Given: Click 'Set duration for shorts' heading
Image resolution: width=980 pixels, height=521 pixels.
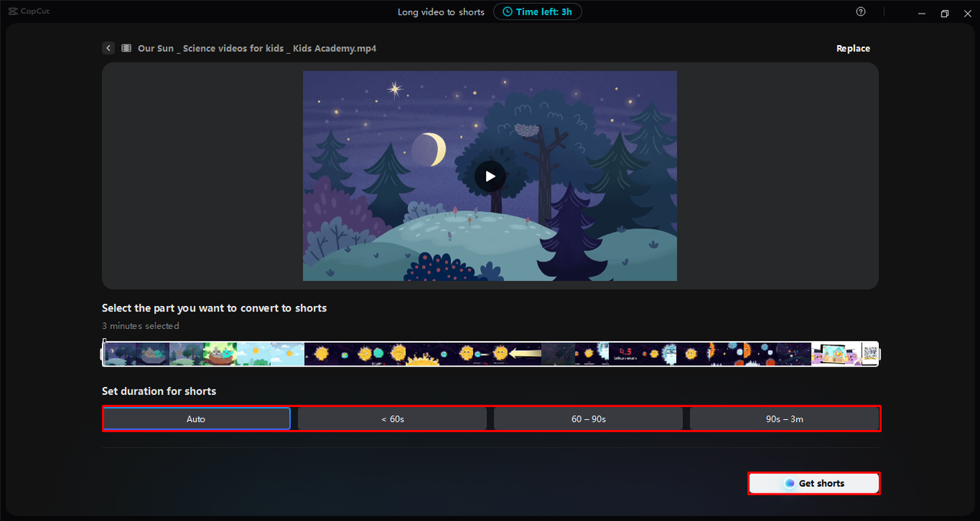Looking at the screenshot, I should 159,391.
